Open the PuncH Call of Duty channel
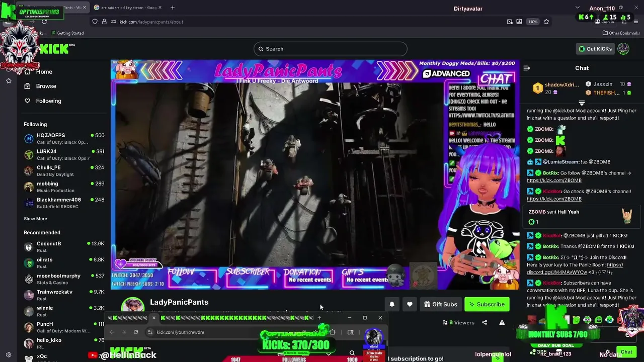The image size is (644, 362). pos(64,327)
